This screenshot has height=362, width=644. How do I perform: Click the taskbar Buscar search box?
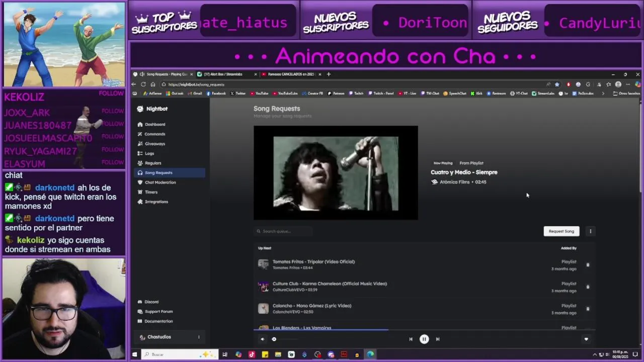click(x=179, y=354)
